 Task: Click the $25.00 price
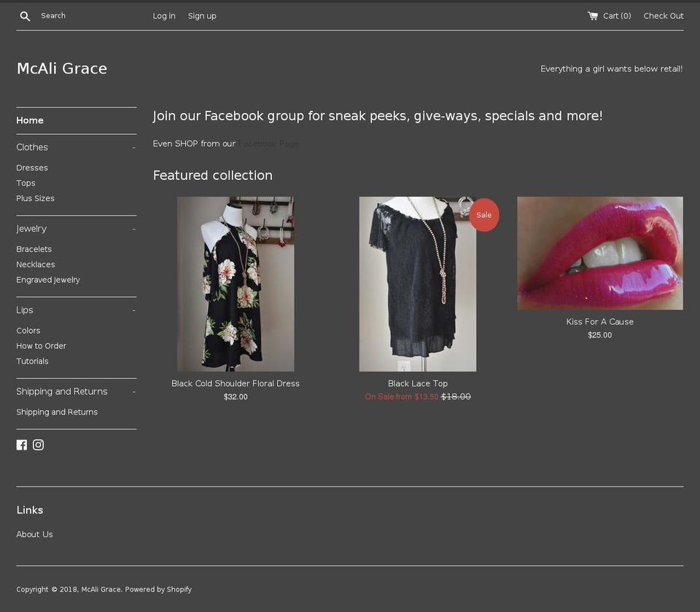click(x=599, y=335)
